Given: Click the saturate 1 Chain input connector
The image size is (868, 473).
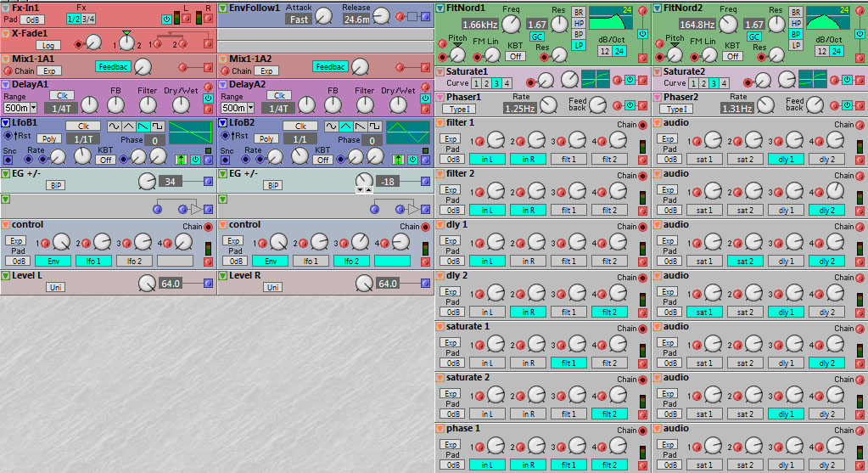Looking at the screenshot, I should click(x=642, y=329).
